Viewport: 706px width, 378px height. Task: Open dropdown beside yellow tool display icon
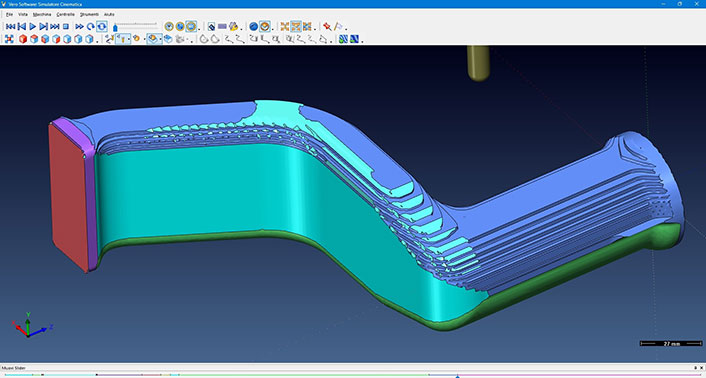[129, 39]
